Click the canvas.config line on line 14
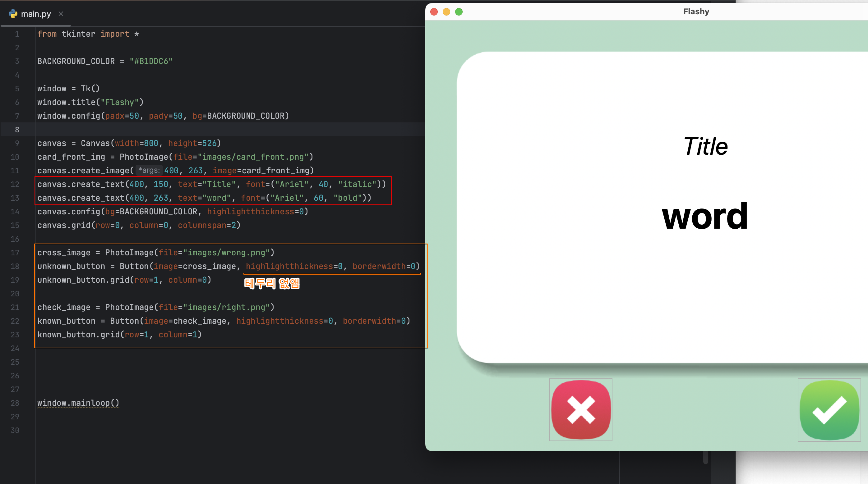 [x=173, y=212]
